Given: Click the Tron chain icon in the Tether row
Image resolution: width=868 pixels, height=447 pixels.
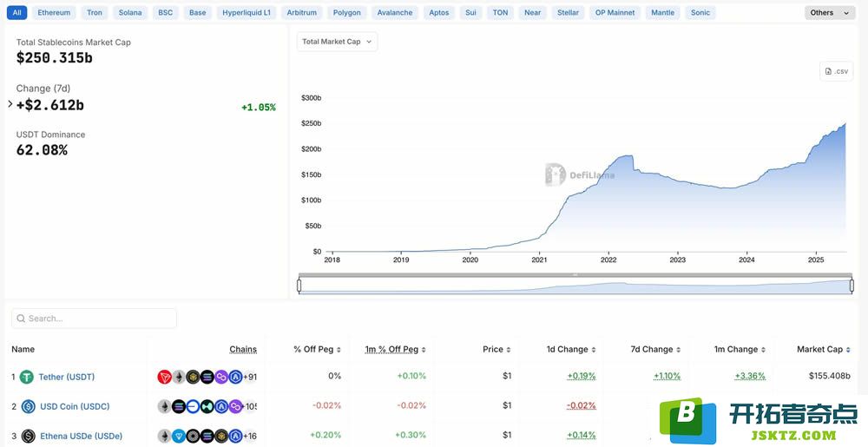Looking at the screenshot, I should pos(164,378).
